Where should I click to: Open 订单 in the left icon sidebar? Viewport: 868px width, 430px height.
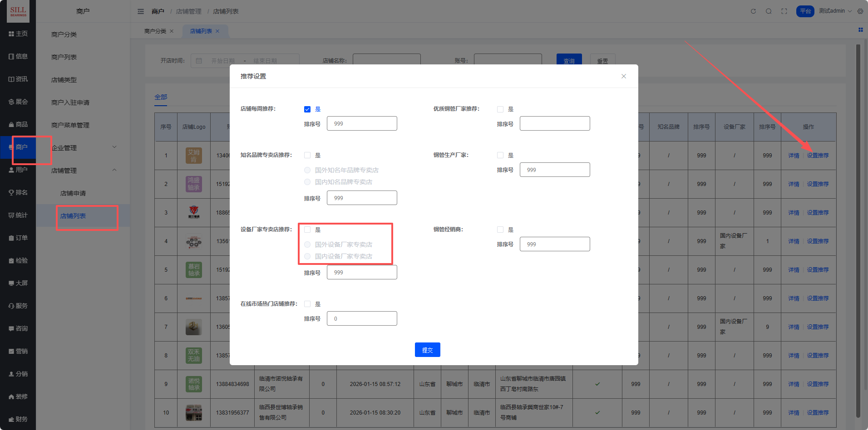click(18, 238)
